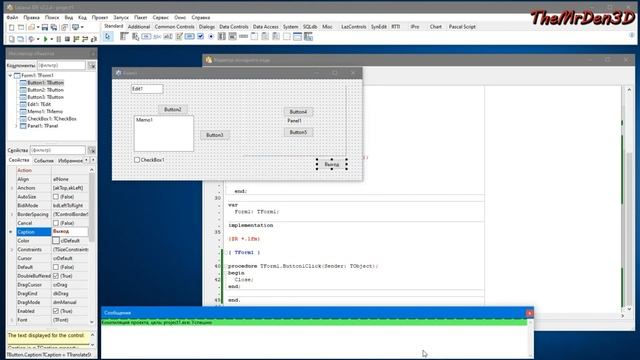Pick the TPopupMenu component in palette

click(135, 37)
